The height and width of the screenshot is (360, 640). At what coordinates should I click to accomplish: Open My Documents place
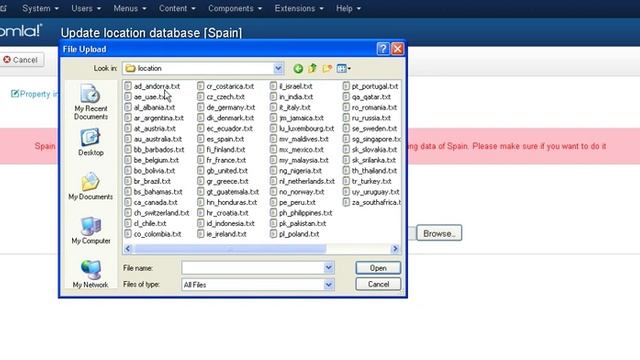coord(91,186)
